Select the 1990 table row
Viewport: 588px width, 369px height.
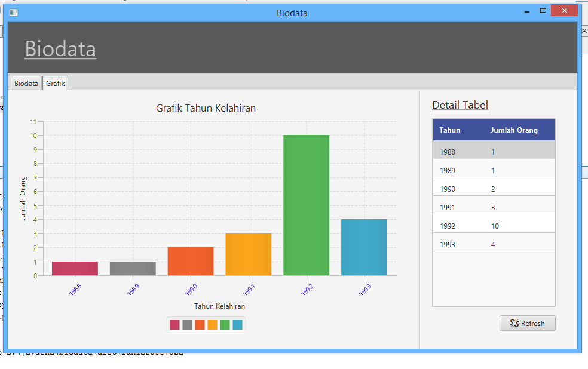pyautogui.click(x=494, y=186)
